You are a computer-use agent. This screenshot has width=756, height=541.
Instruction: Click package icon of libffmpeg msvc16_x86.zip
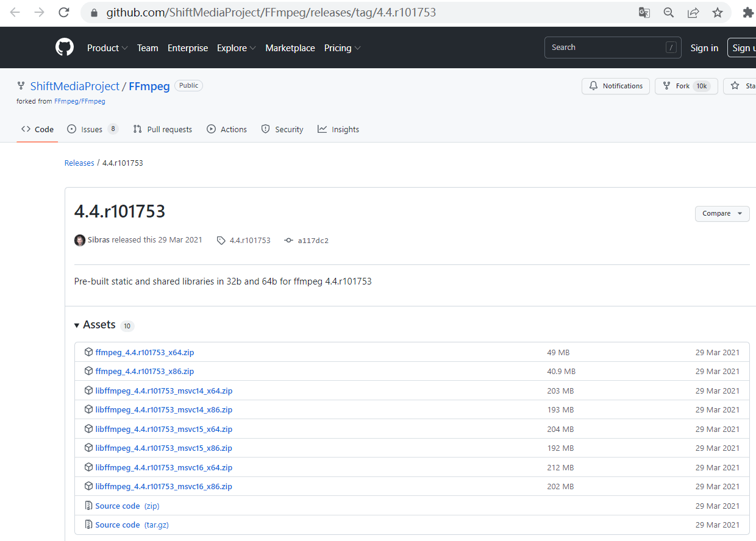88,486
